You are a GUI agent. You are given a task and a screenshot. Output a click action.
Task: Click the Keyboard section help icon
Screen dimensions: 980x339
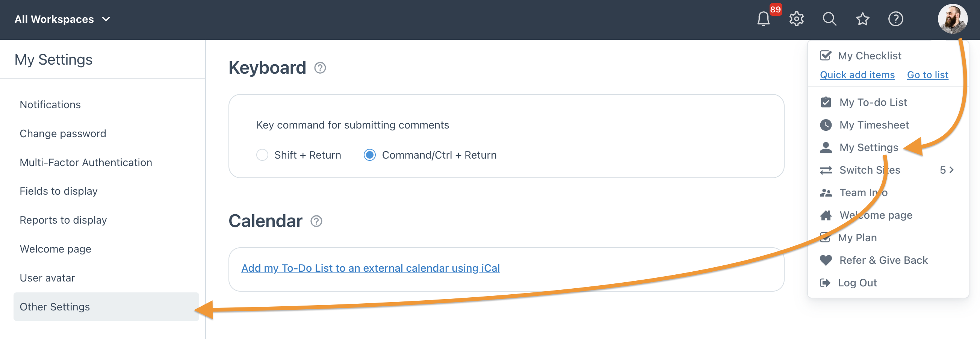320,68
